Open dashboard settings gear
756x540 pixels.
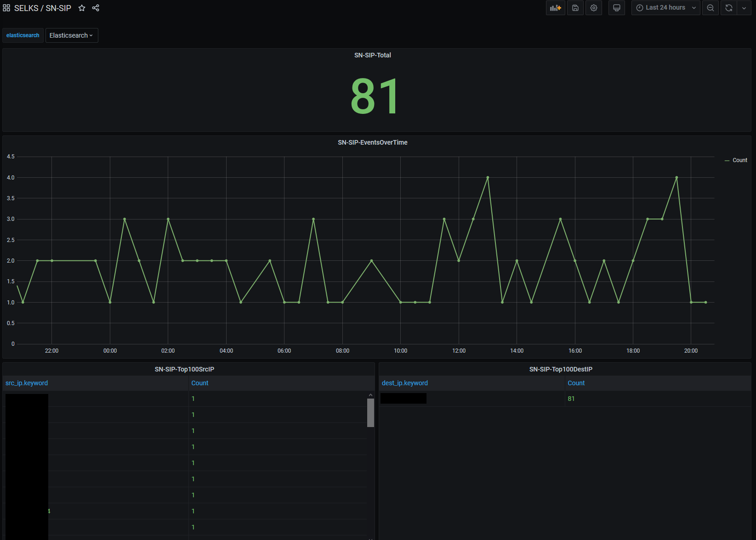click(594, 8)
